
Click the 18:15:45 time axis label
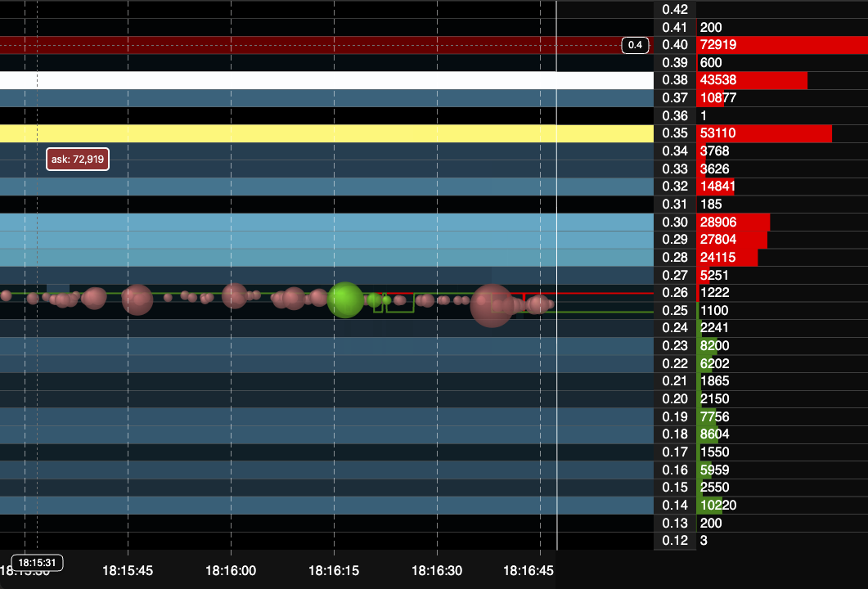tap(128, 571)
